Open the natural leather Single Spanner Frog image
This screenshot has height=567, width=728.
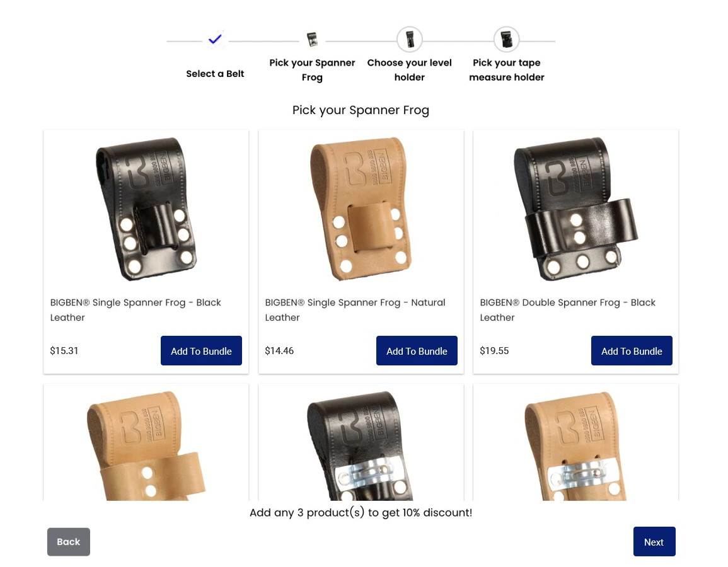click(361, 209)
